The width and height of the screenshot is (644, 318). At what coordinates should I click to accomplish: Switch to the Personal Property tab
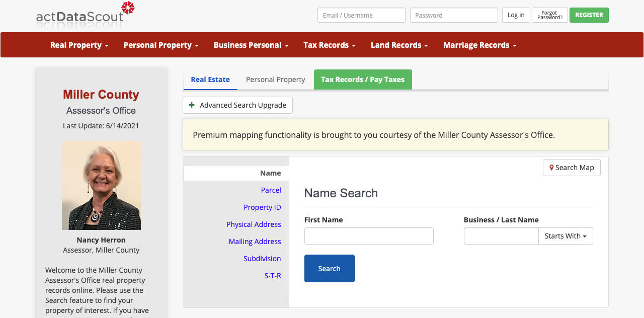click(x=275, y=79)
